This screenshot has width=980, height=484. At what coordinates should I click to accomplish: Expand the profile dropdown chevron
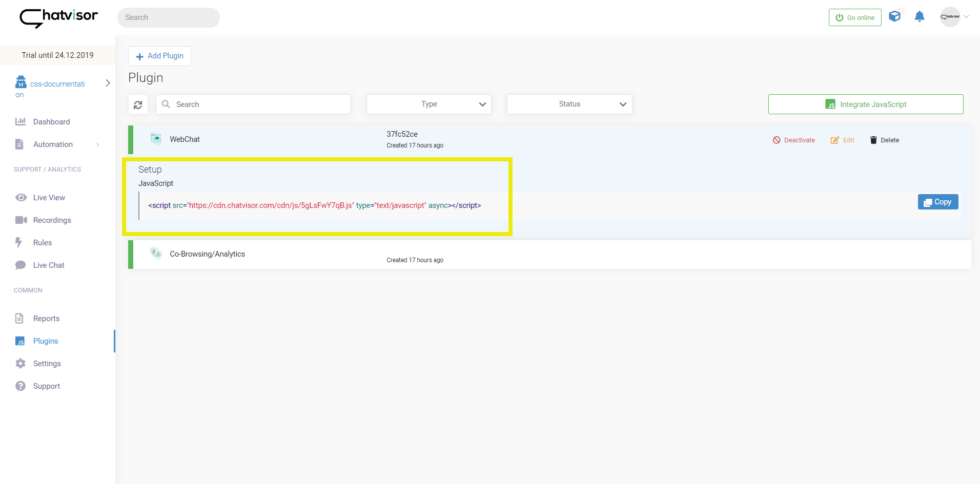(967, 17)
